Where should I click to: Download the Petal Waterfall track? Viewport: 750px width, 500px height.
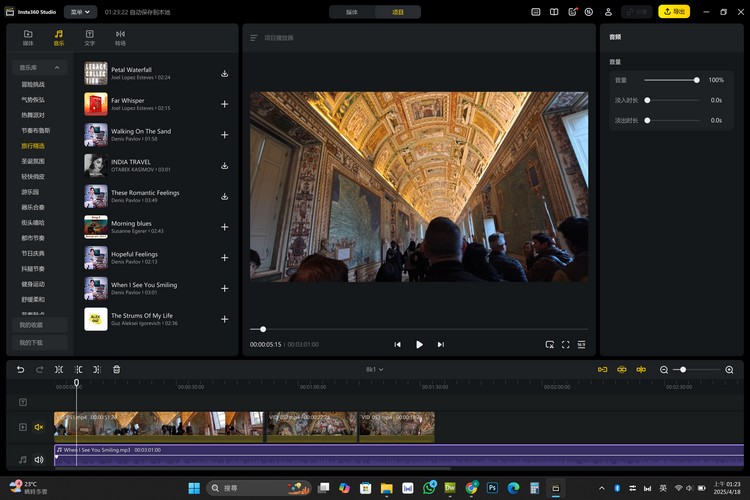(x=224, y=74)
